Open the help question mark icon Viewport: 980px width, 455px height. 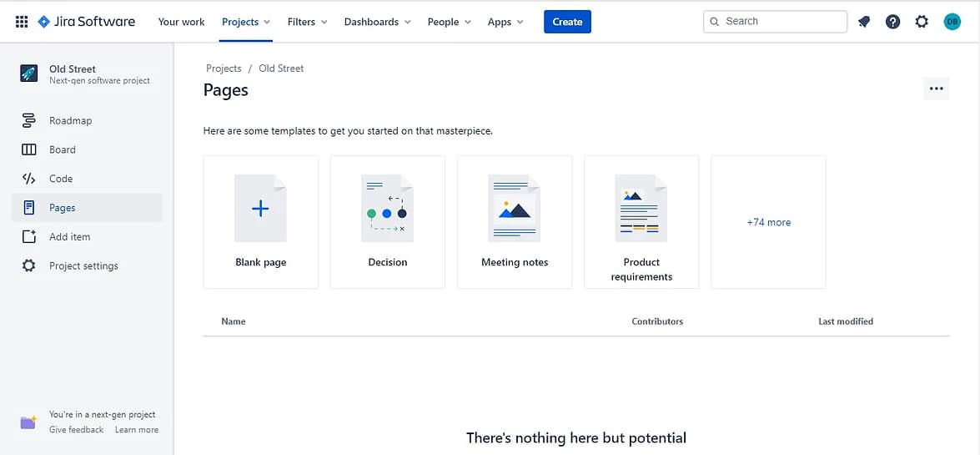coord(892,22)
